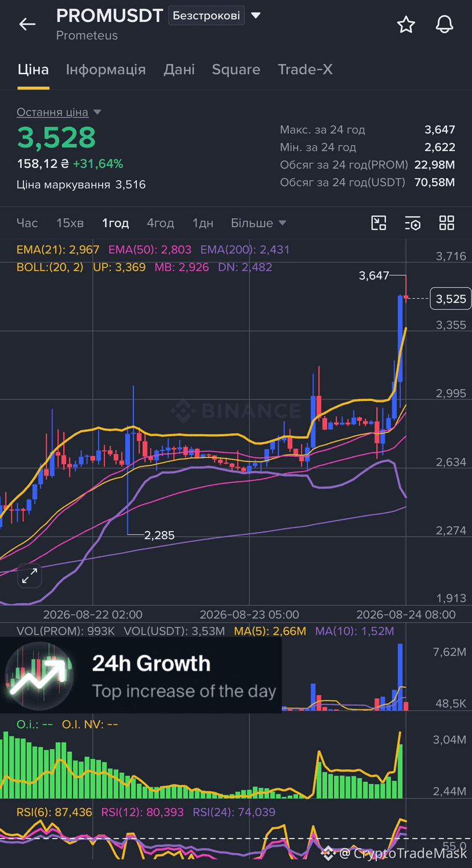Tap the RSI(24): 74,039 label

[x=234, y=812]
